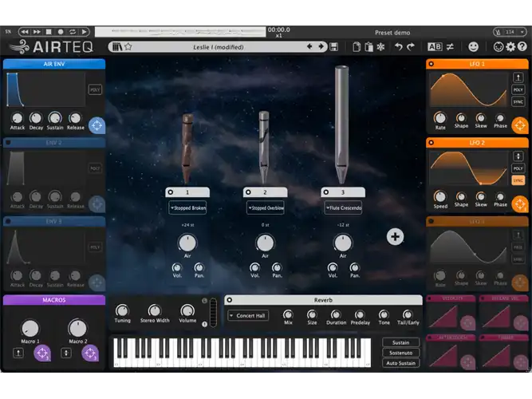
Task: Click the undo arrow icon
Action: pos(399,47)
